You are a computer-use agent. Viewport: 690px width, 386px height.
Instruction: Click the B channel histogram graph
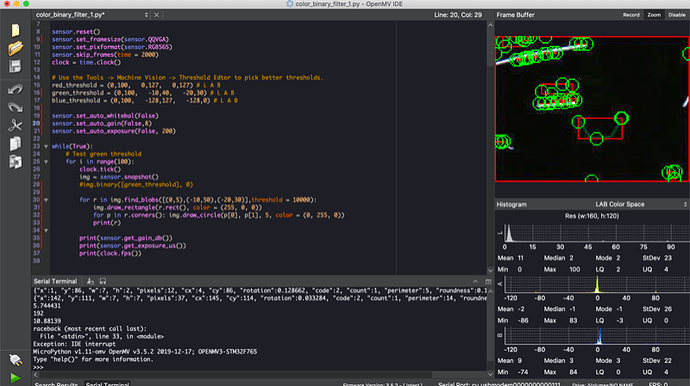[x=597, y=336]
